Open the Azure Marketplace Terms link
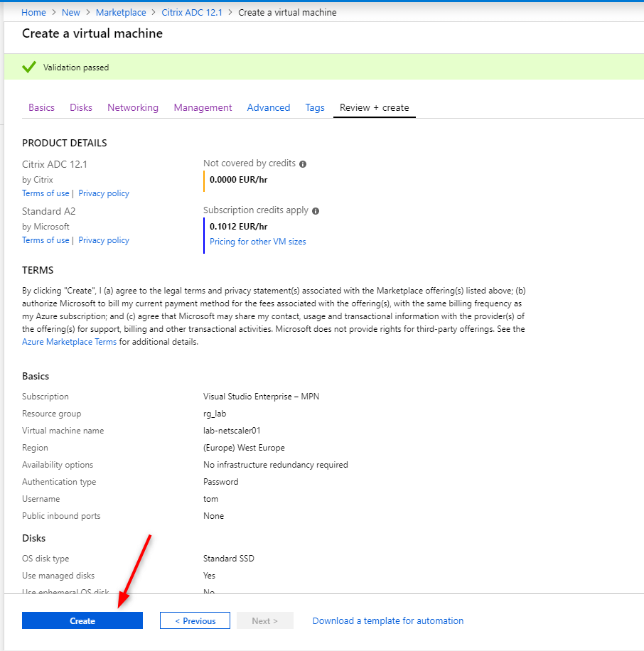 (70, 342)
